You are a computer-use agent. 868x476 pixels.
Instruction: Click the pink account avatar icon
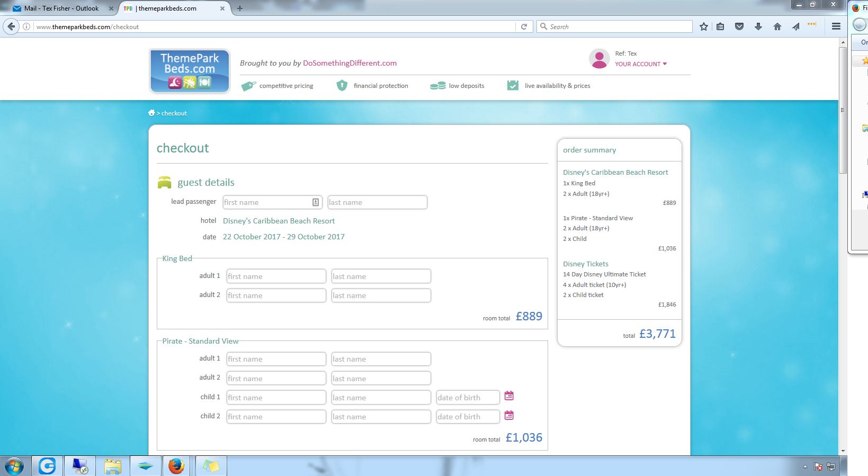tap(599, 59)
